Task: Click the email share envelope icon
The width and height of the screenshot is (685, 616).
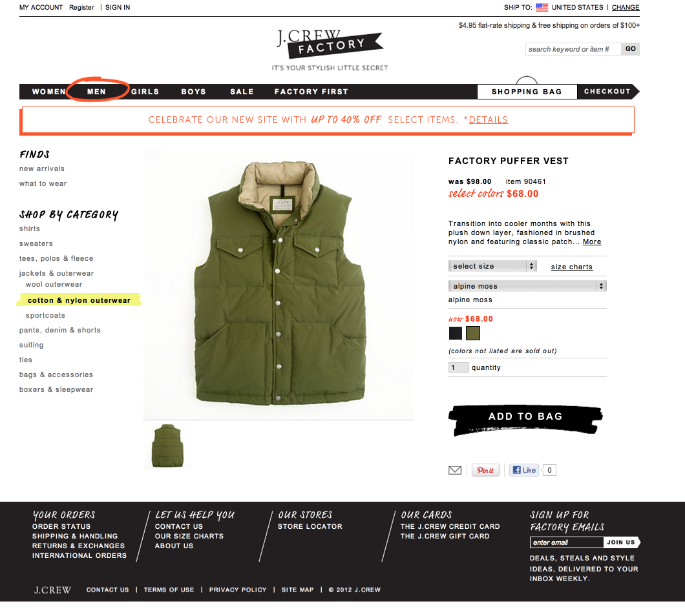Action: [455, 470]
